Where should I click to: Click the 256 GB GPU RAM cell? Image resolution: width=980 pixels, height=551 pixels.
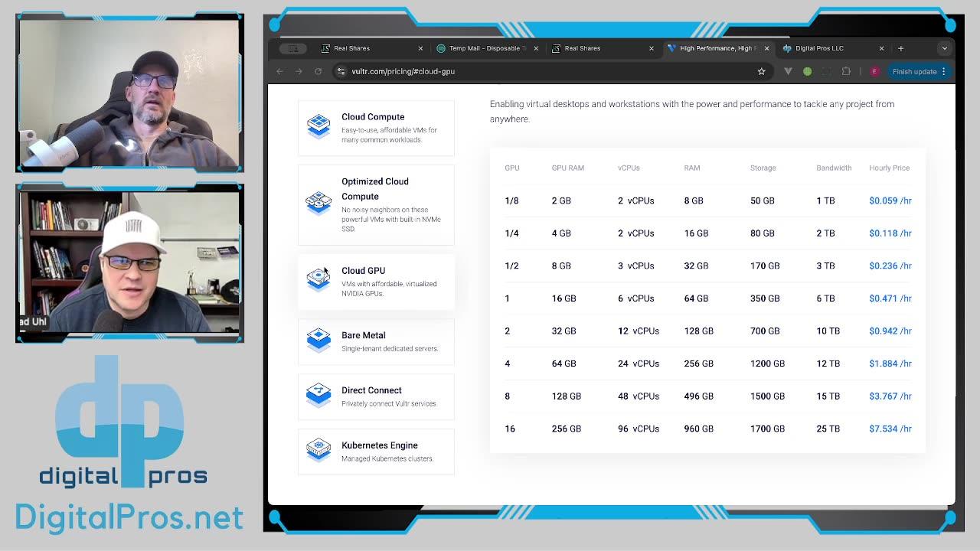click(567, 429)
